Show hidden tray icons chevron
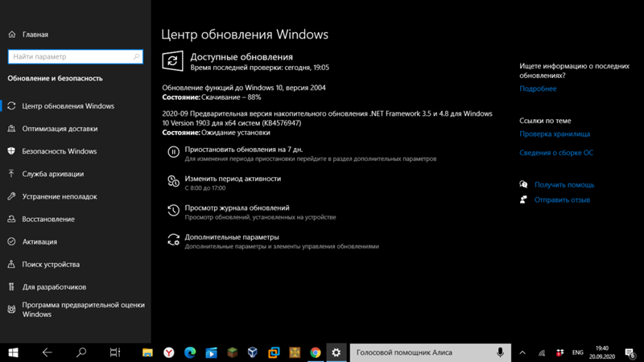Viewport: 644px width, 362px height. click(x=522, y=352)
